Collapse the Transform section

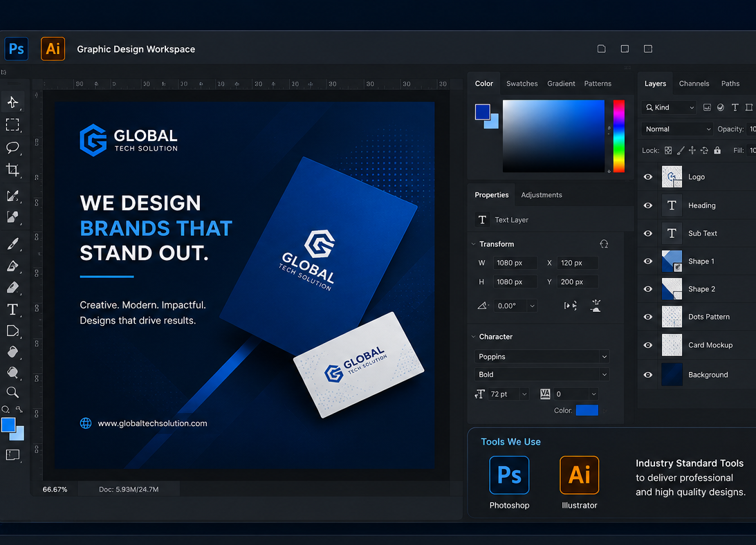474,244
